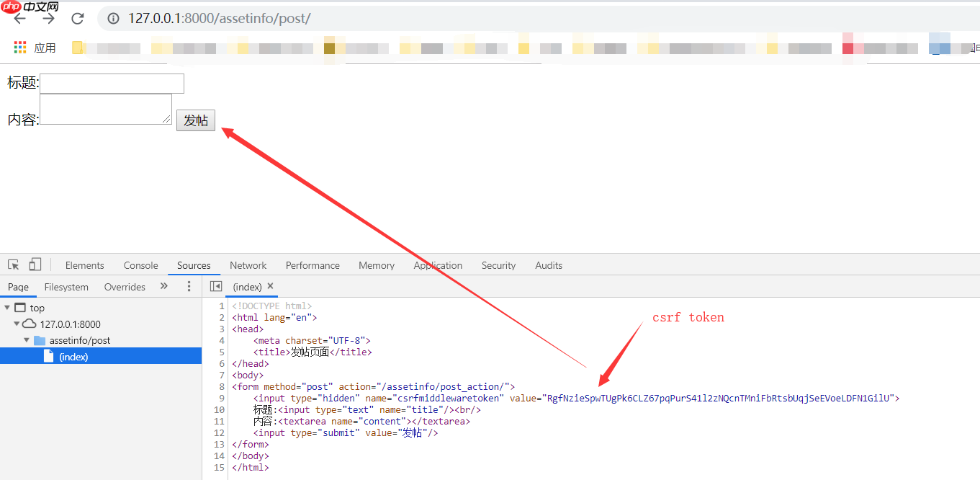980x480 pixels.
Task: Select the (index) file in tree
Action: [x=73, y=357]
